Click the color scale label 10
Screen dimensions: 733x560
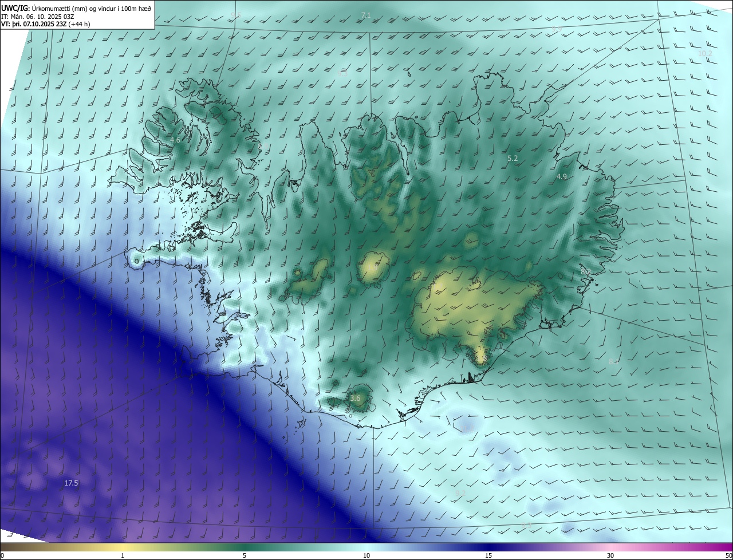(366, 555)
